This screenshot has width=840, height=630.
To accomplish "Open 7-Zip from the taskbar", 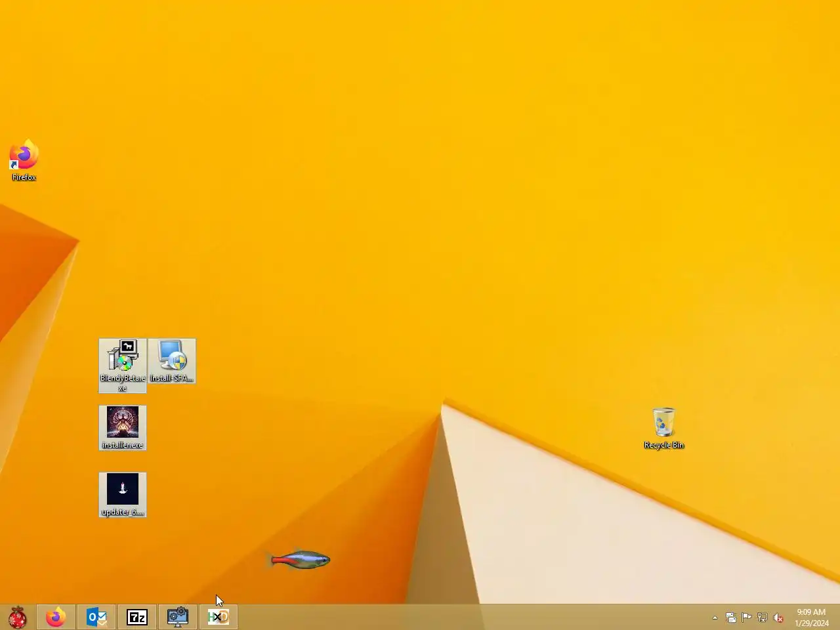I will [137, 617].
